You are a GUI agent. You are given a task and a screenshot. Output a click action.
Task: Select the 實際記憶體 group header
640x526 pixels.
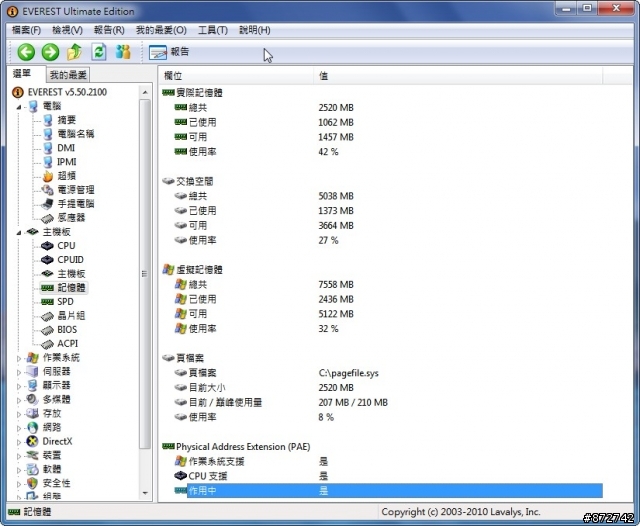(199, 93)
